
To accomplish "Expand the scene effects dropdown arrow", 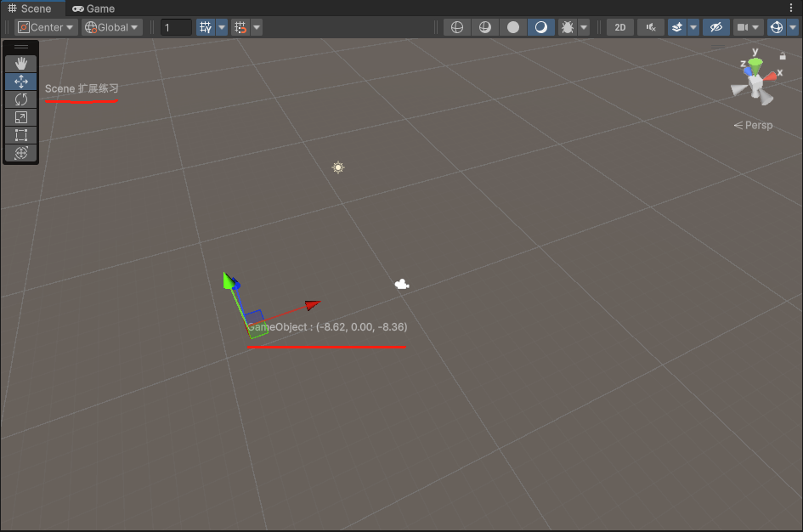I will [693, 27].
